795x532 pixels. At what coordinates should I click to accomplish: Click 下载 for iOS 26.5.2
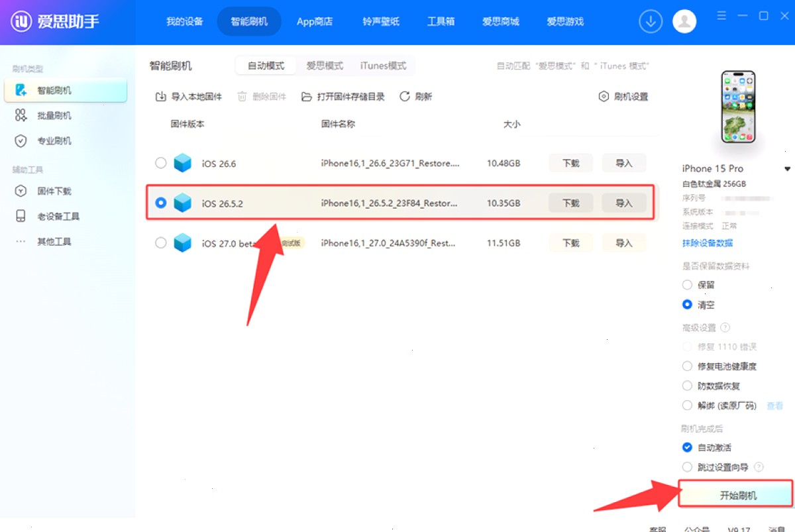pos(571,203)
